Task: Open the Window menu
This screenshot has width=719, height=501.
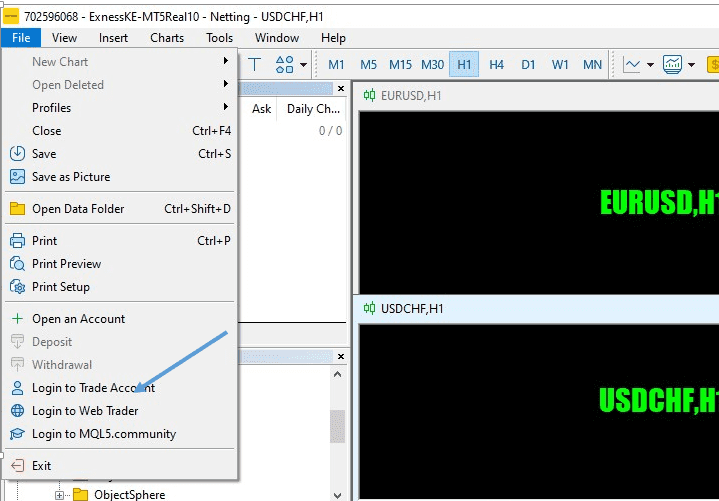Action: point(277,38)
